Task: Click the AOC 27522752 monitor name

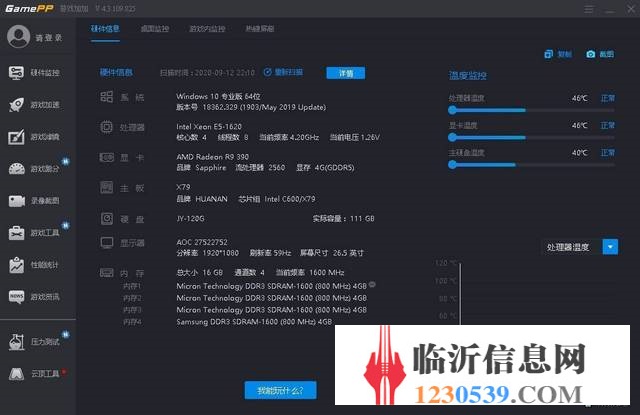Action: click(x=202, y=242)
